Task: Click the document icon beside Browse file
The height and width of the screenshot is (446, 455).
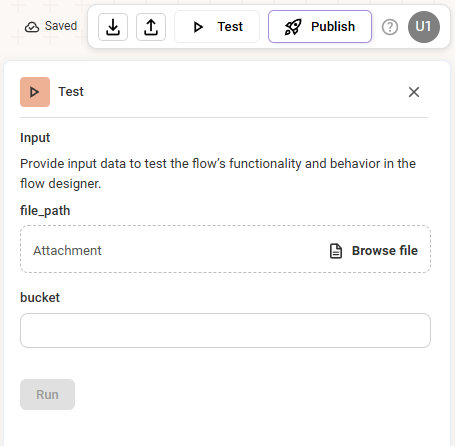Action: (336, 251)
